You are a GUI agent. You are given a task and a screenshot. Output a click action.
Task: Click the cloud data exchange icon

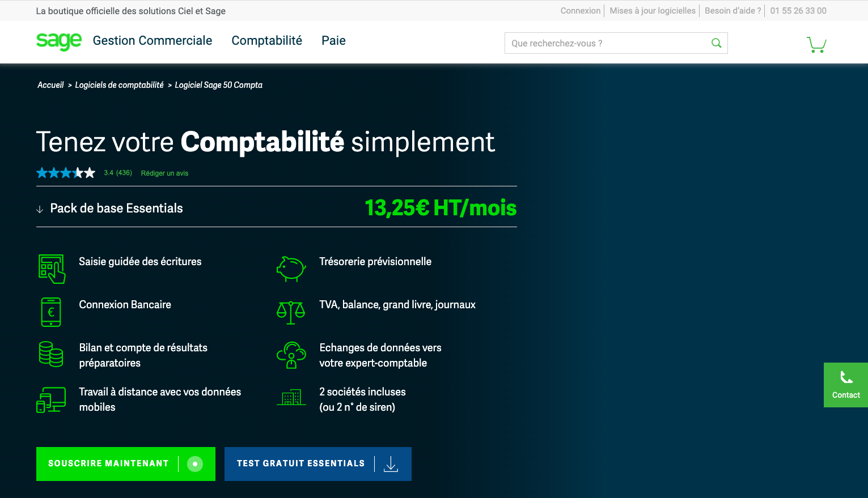pos(291,355)
